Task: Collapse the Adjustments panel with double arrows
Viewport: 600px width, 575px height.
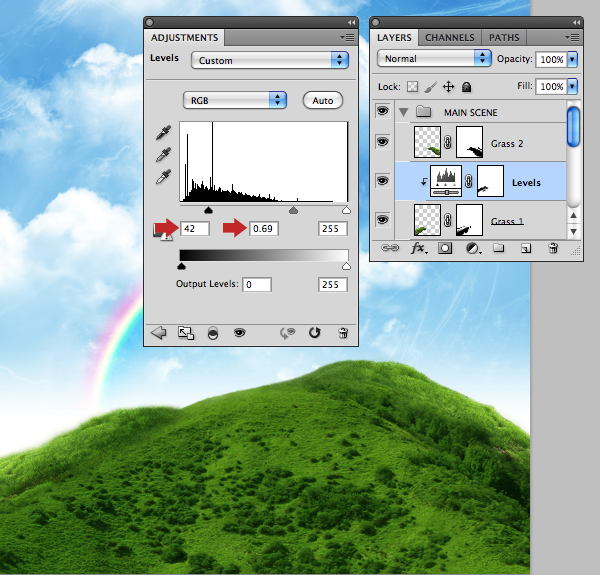Action: tap(351, 23)
